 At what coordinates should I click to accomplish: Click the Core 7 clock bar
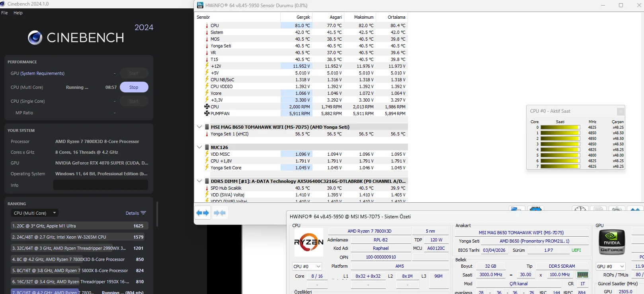click(560, 167)
